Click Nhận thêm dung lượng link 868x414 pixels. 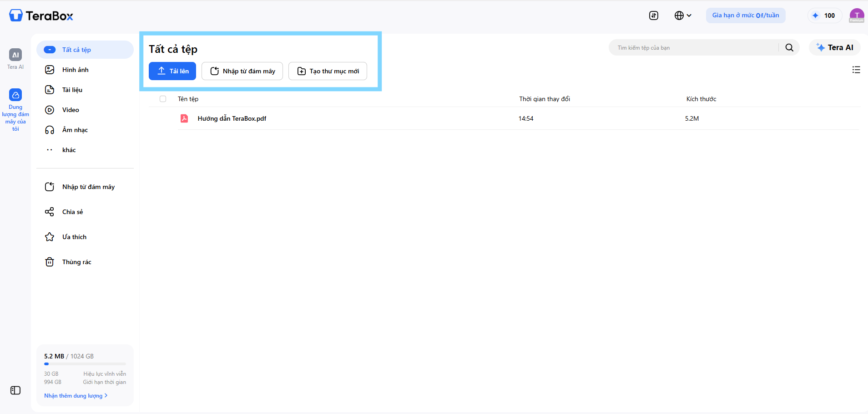click(x=76, y=396)
